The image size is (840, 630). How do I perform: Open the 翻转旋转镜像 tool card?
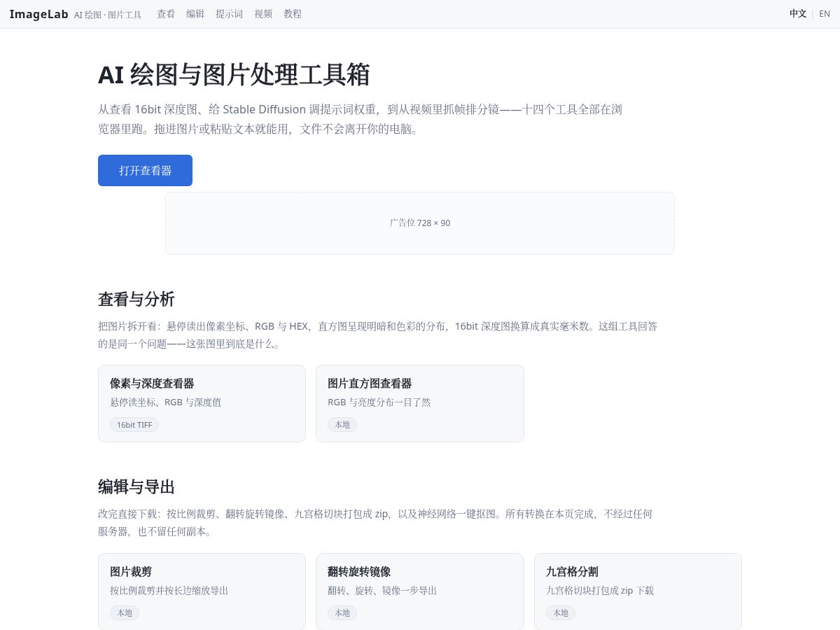click(420, 591)
